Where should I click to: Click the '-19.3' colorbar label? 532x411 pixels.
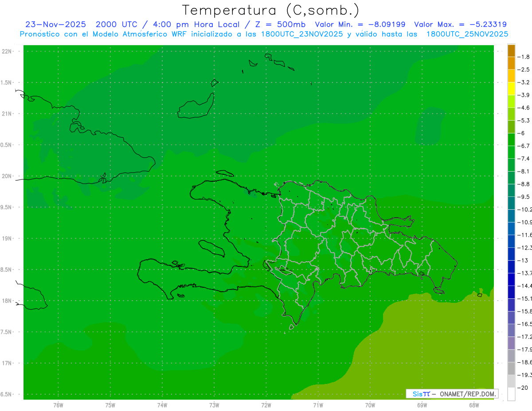pos(525,375)
